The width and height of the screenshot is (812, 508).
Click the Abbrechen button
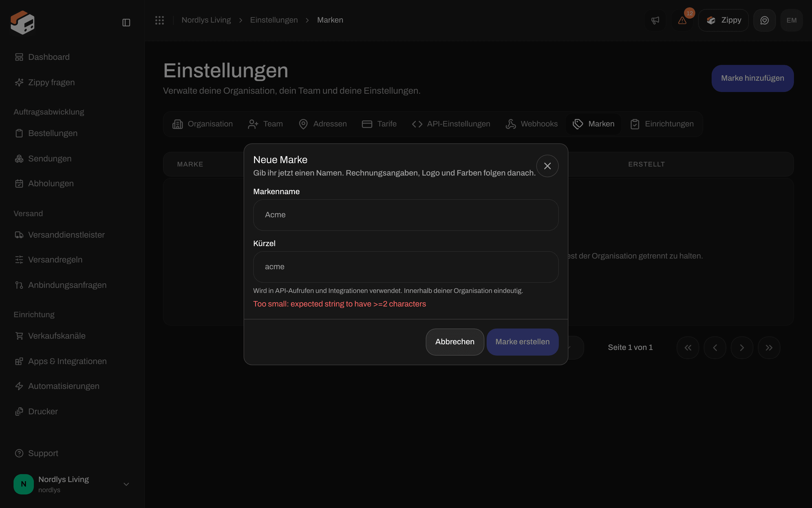(455, 342)
